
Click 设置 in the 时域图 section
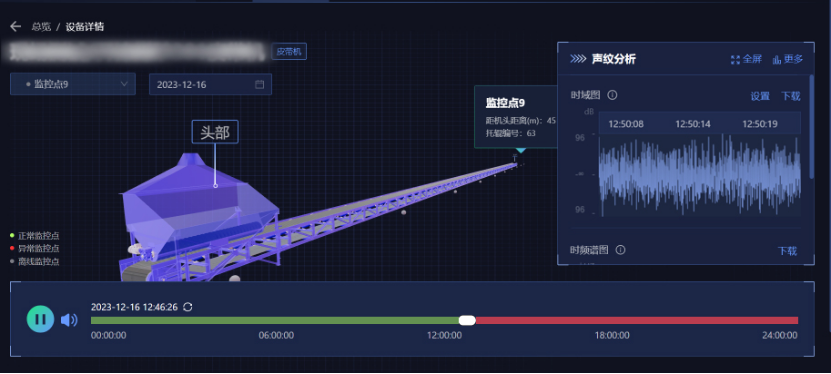point(760,96)
